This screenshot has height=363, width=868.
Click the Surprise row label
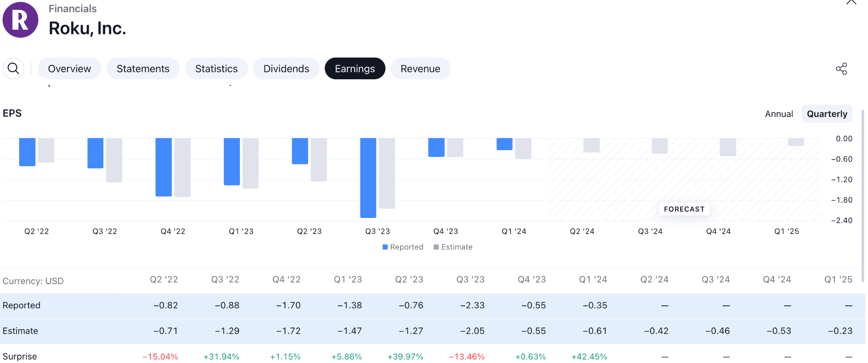pos(20,356)
